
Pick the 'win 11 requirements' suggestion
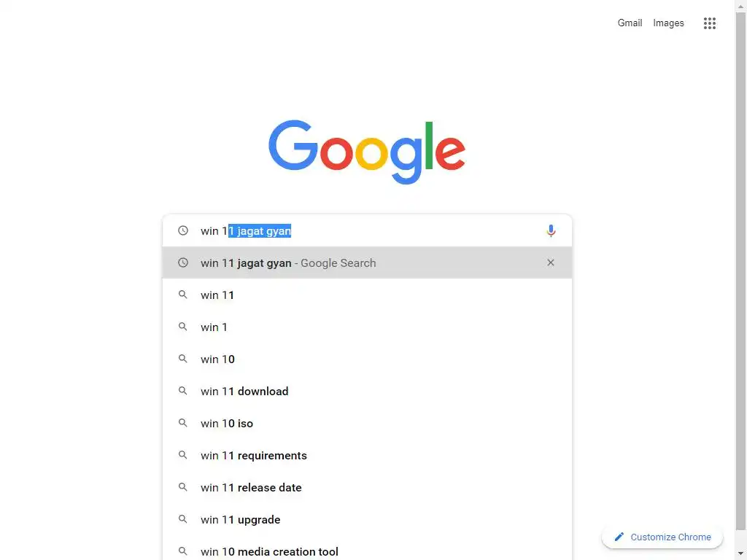point(254,456)
